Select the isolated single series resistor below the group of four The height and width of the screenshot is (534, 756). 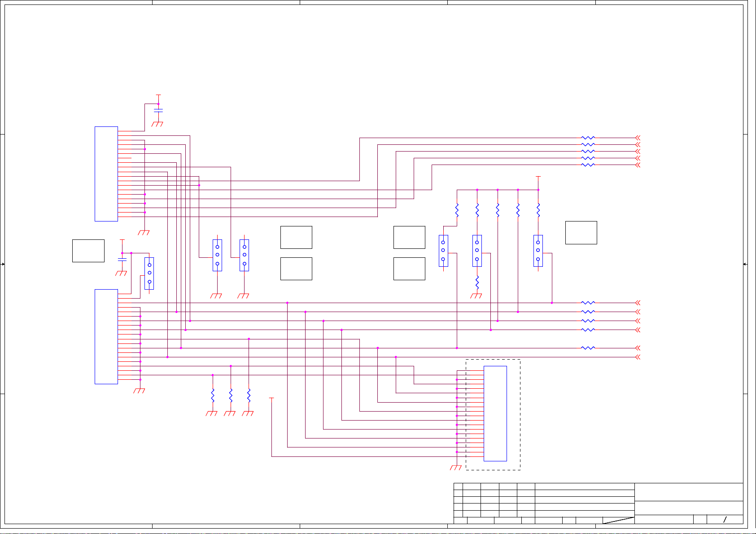coord(588,348)
